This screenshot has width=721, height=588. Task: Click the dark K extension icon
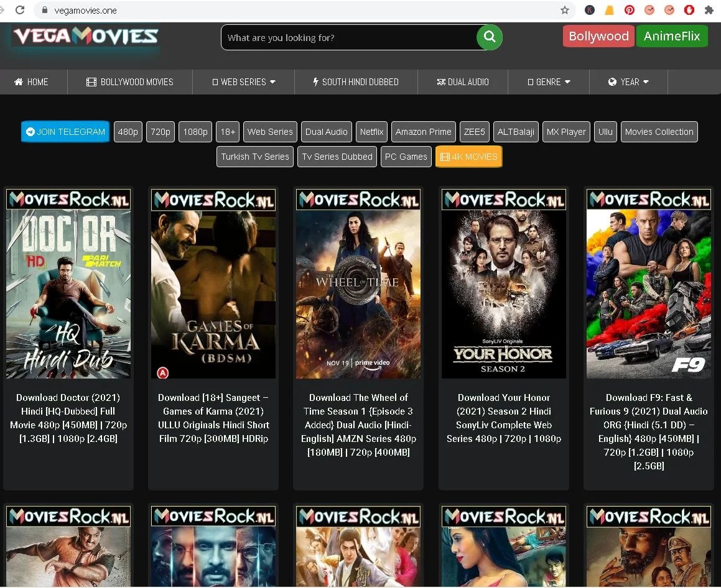coord(590,10)
